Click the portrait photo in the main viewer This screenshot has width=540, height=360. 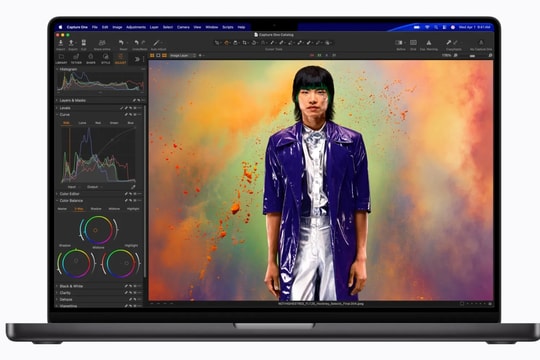click(x=321, y=180)
